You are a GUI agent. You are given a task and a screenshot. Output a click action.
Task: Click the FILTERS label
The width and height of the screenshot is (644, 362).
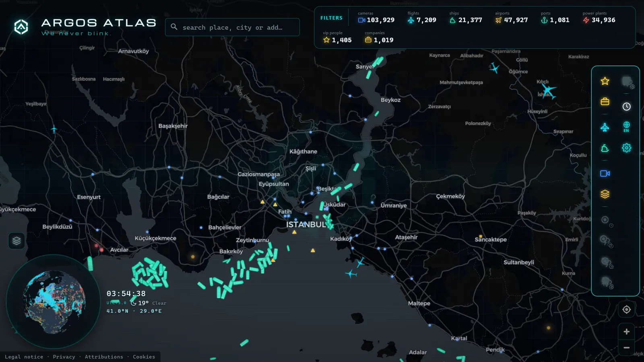click(x=331, y=18)
